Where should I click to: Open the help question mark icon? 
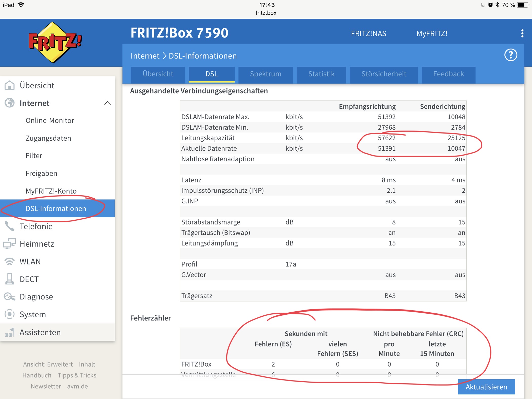point(510,55)
